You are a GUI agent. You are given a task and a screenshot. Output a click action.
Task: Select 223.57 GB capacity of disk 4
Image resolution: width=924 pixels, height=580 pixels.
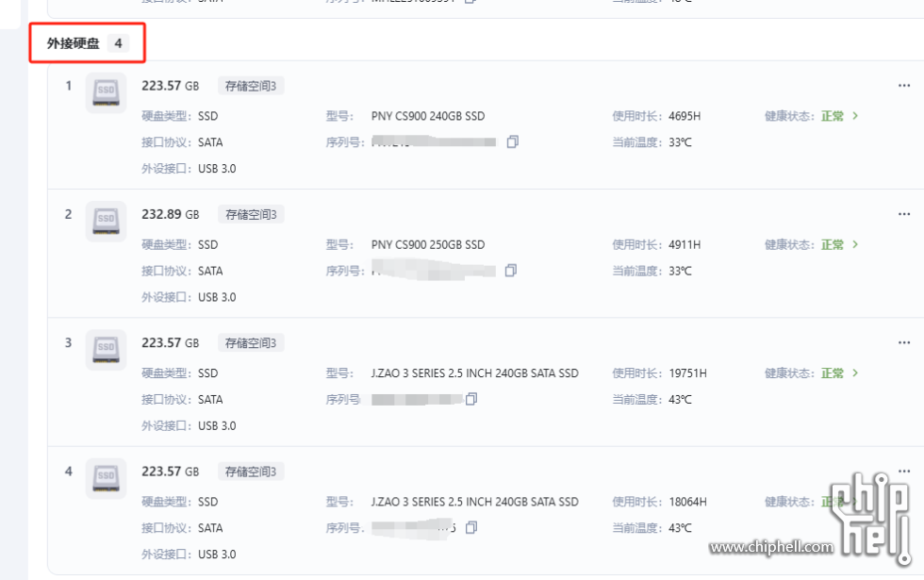pos(171,472)
